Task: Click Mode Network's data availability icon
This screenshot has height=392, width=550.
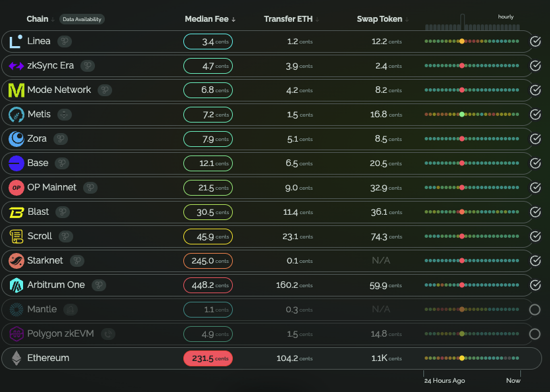Action: click(105, 90)
